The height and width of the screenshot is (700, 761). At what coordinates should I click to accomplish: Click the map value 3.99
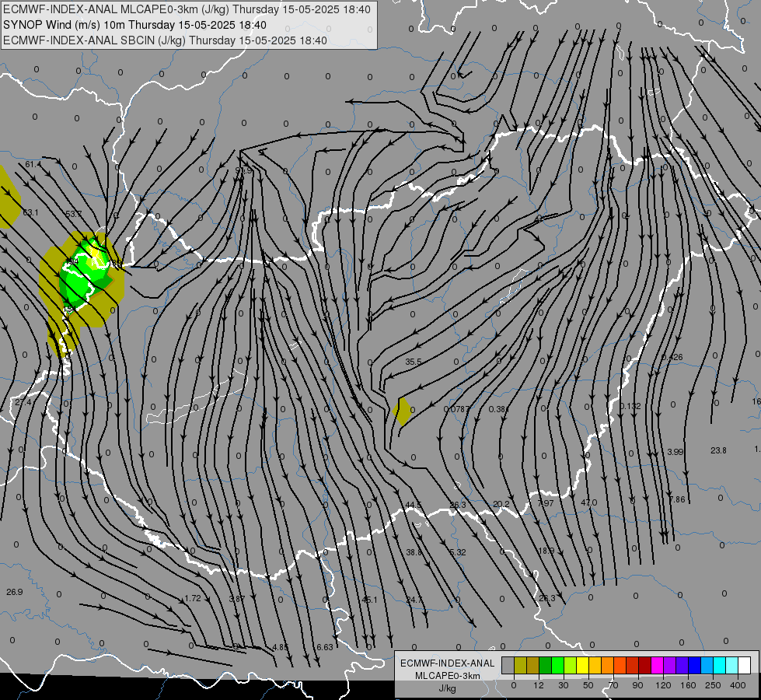click(675, 452)
